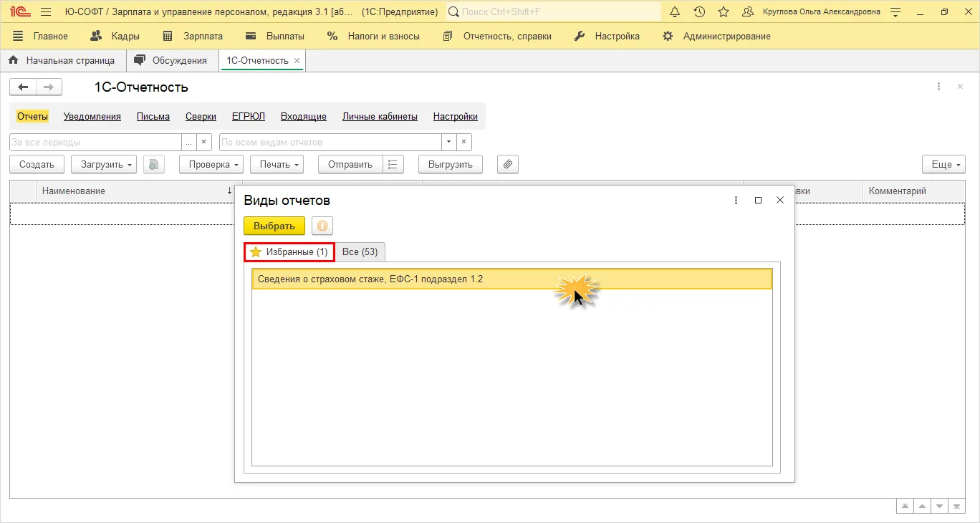Click Комментарий column header
980x523 pixels.
click(x=913, y=191)
